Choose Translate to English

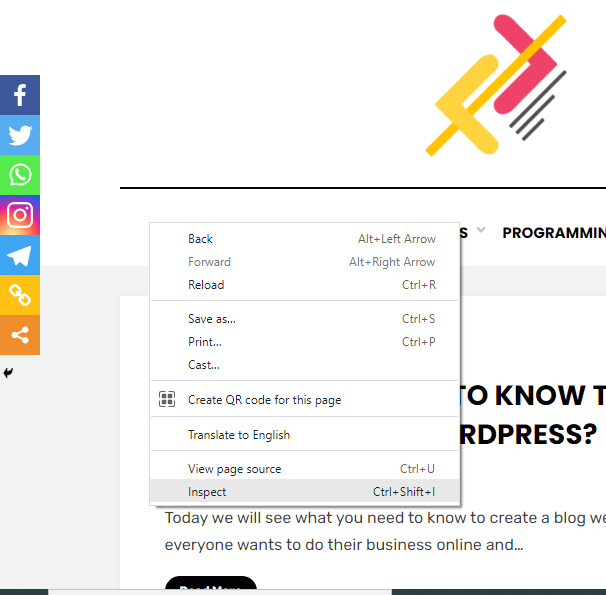click(305, 435)
